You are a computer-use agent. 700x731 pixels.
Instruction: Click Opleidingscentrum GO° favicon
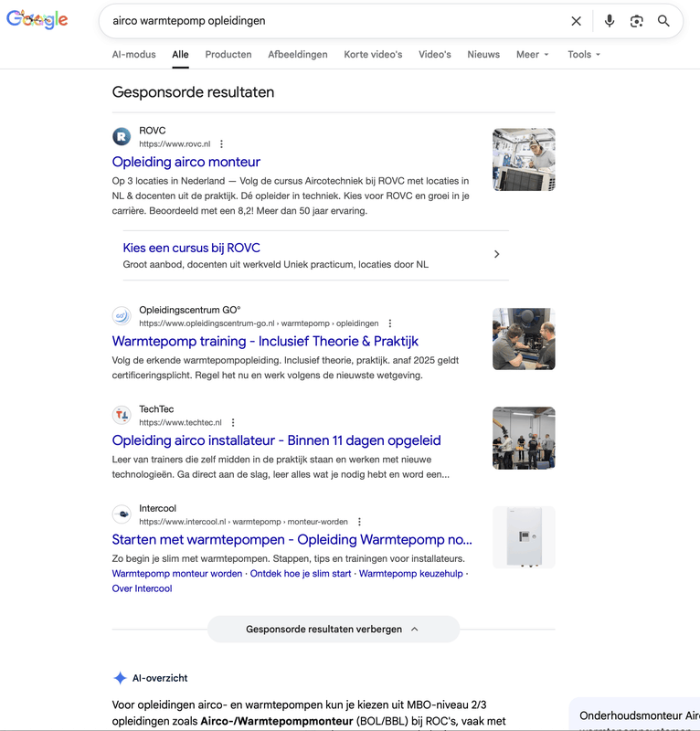click(122, 316)
